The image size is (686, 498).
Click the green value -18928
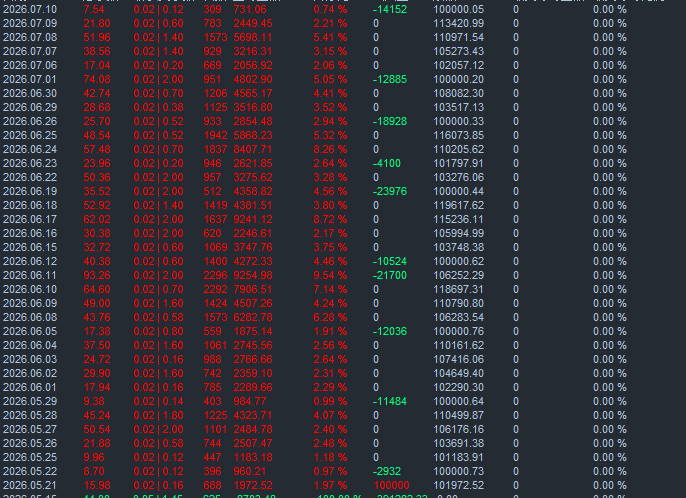(x=390, y=121)
